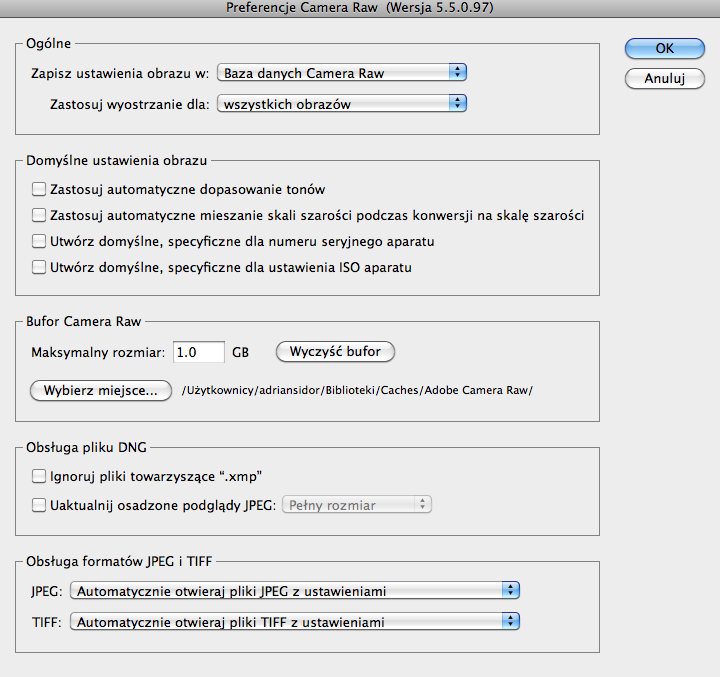Image resolution: width=720 pixels, height=677 pixels.
Task: Open the TIFF handling dropdown
Action: (x=295, y=622)
